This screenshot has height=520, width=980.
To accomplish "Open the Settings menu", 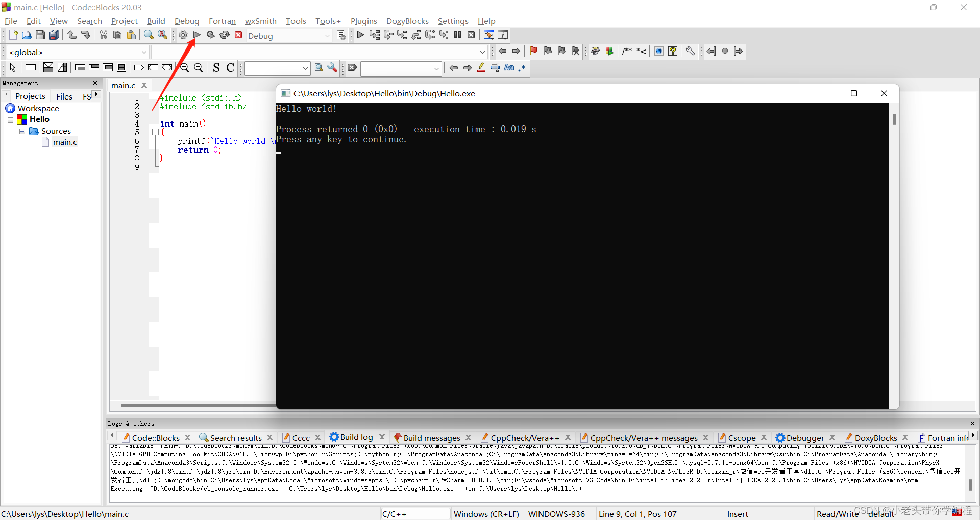I will 453,21.
